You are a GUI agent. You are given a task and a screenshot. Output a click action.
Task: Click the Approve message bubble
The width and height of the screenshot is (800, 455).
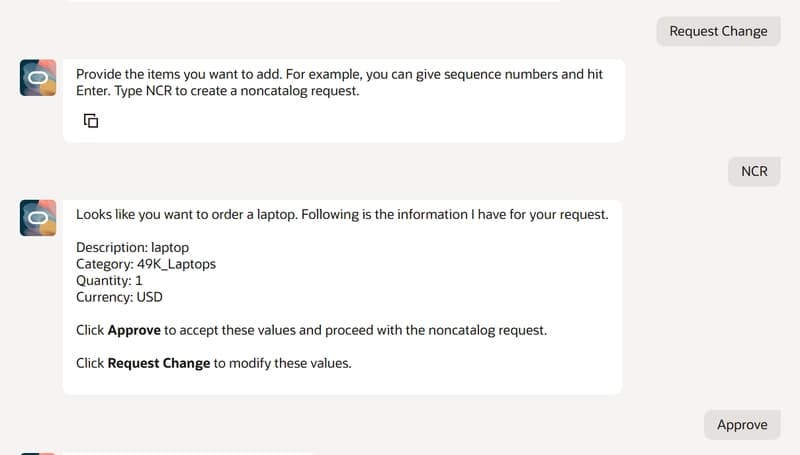click(x=742, y=424)
